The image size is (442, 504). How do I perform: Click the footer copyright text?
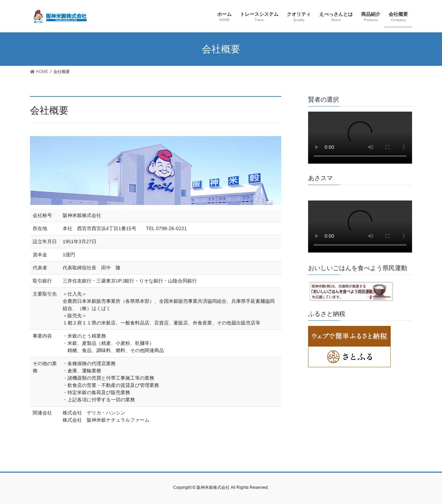pos(221,487)
